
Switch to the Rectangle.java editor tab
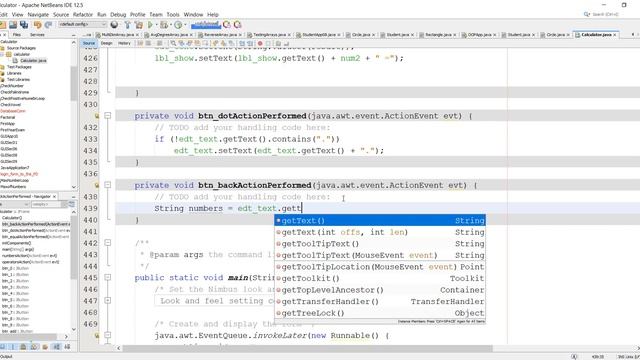point(438,35)
